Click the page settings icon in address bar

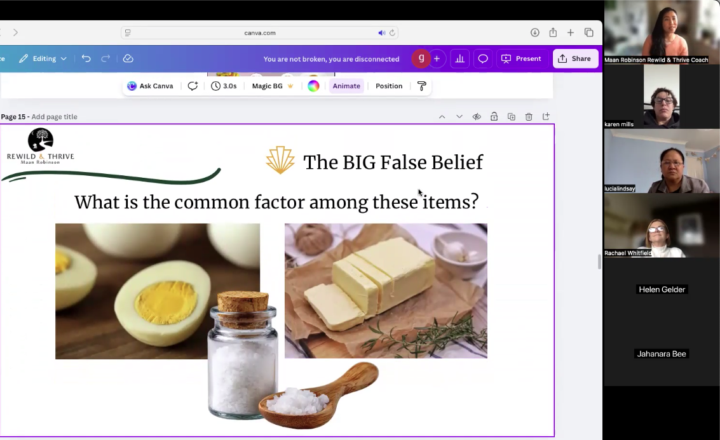[x=128, y=33]
